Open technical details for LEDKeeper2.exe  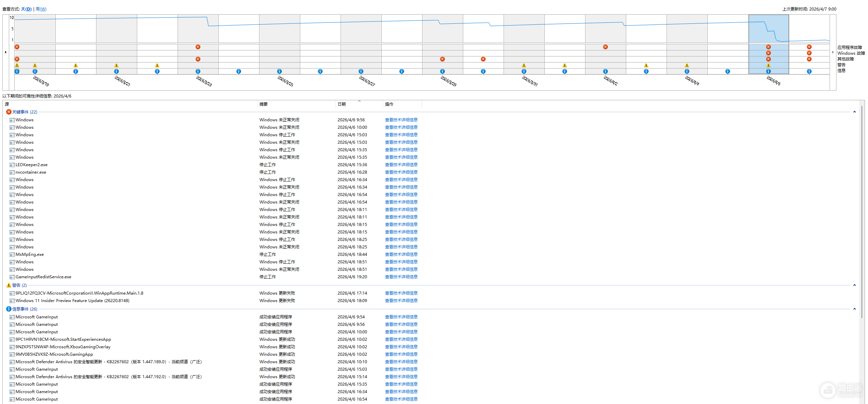point(401,165)
